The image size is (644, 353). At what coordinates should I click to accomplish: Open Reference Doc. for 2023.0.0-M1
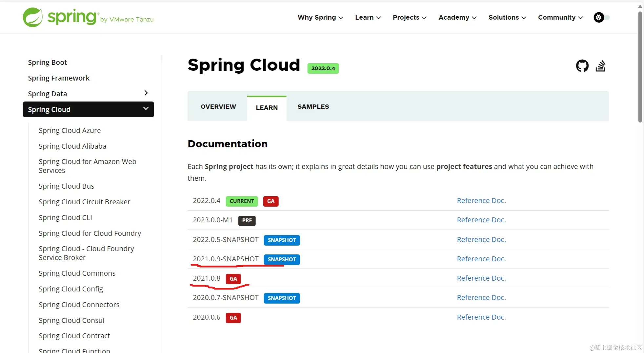[x=481, y=220]
